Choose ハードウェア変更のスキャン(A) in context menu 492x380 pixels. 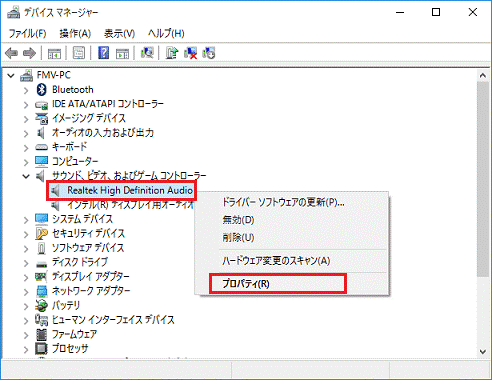(276, 260)
